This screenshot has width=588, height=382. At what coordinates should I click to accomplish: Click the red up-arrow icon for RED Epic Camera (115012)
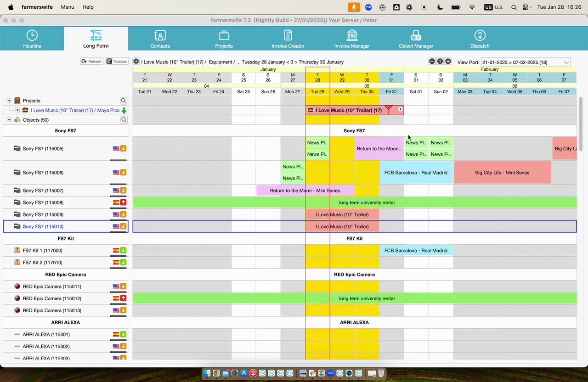click(x=123, y=298)
